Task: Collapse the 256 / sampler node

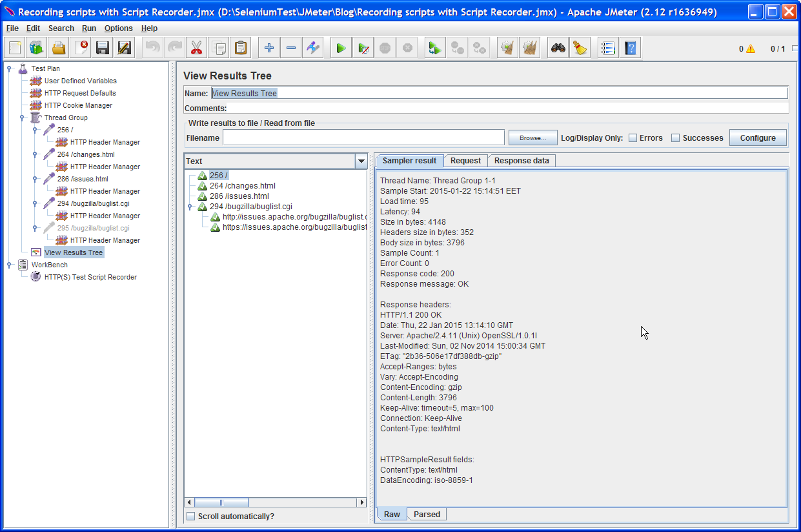Action: click(35, 130)
